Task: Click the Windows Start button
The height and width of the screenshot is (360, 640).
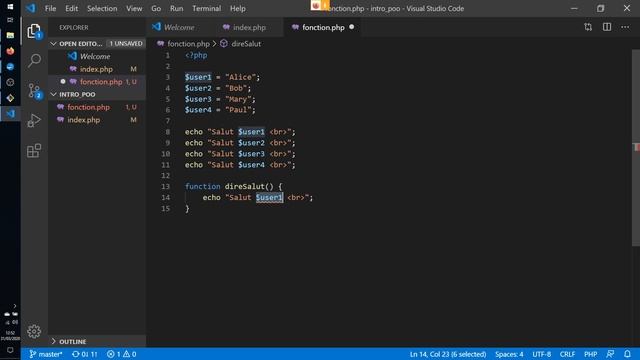Action: coord(10,6)
